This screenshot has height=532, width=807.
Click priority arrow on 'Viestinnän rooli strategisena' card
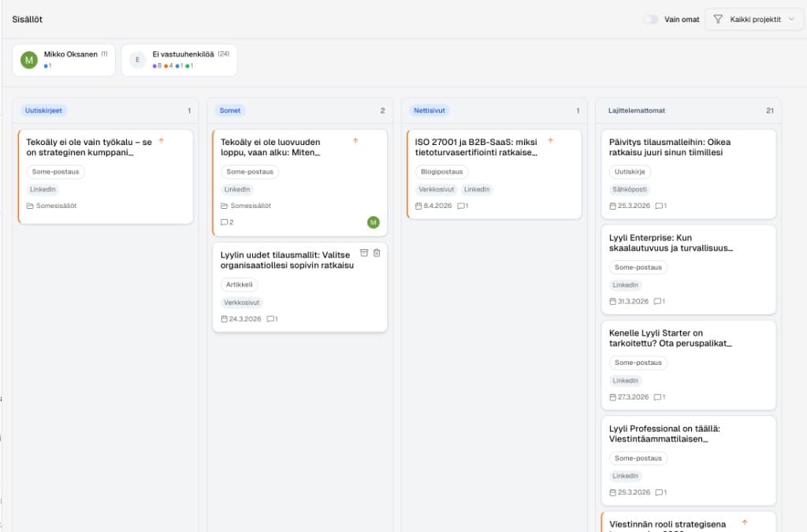coord(745,523)
